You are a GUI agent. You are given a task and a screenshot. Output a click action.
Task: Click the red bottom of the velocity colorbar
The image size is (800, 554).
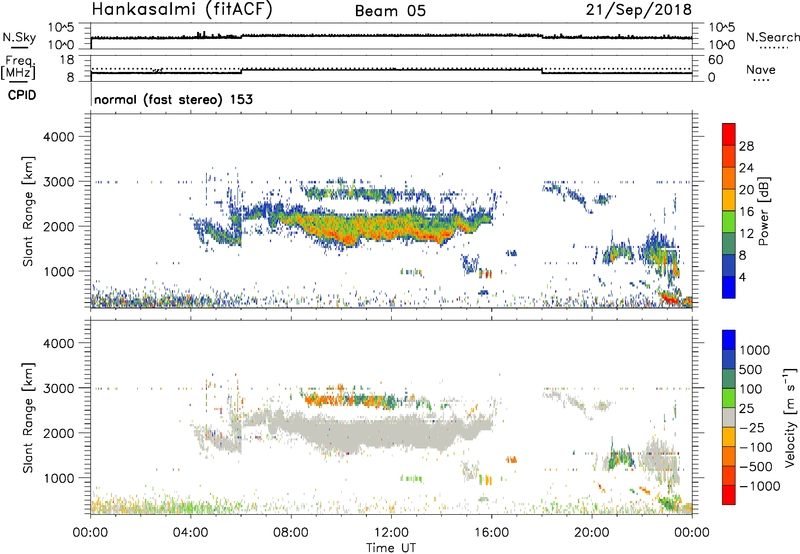(729, 495)
